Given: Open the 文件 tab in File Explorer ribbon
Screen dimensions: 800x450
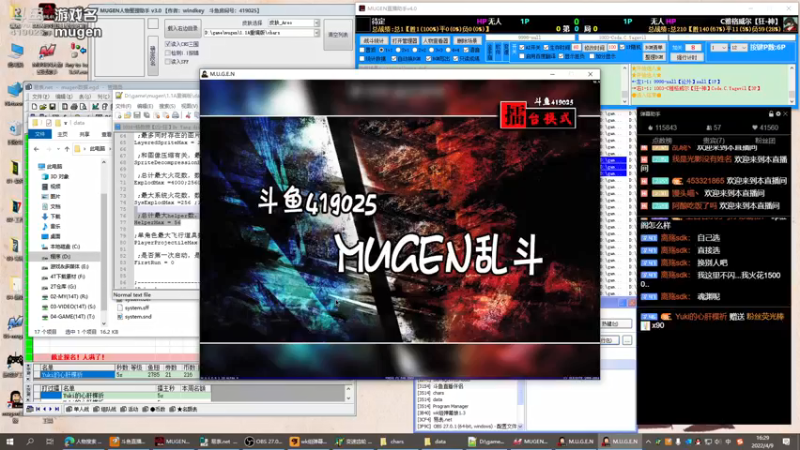Looking at the screenshot, I should click(x=40, y=134).
